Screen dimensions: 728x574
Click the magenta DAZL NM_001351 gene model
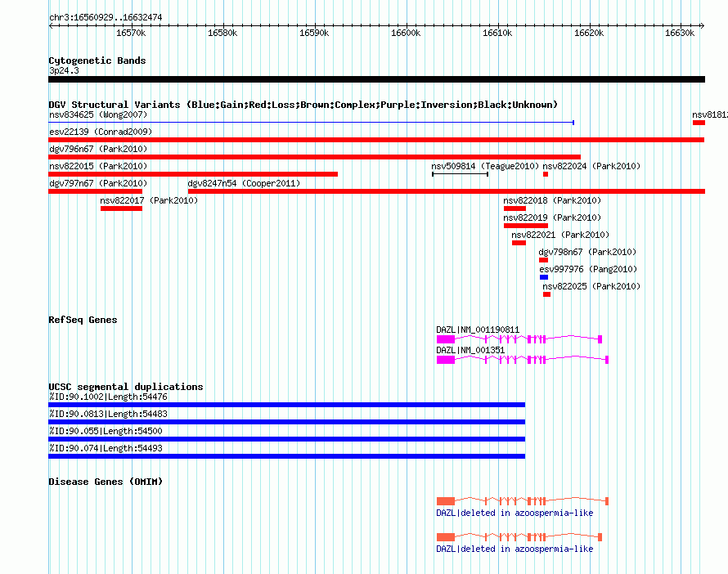tap(523, 360)
